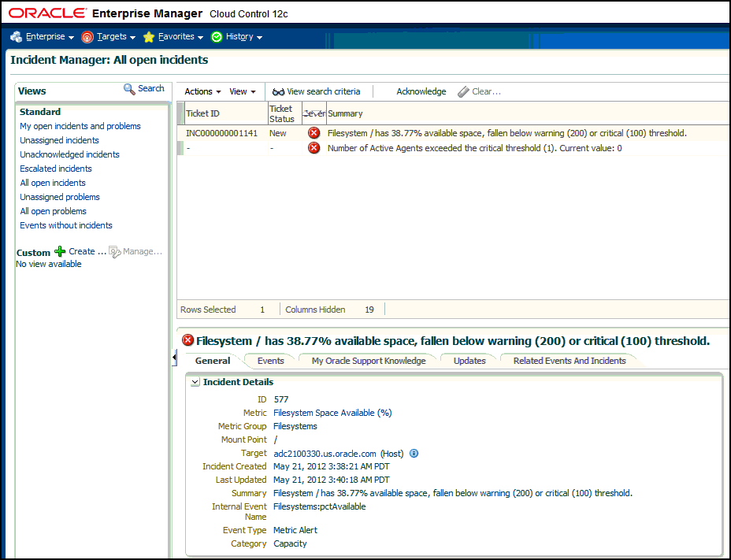Open All open problems view
Screen dimensions: 731x560
(x=53, y=211)
